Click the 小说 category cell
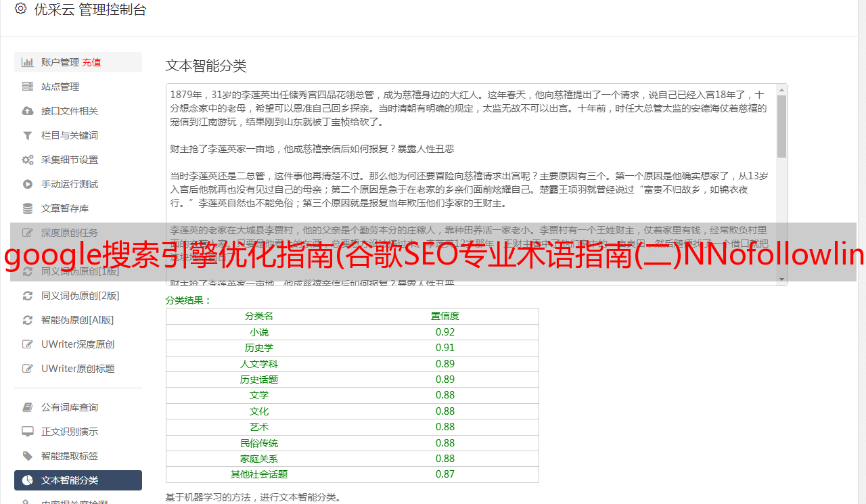The height and width of the screenshot is (504, 866). coord(259,332)
